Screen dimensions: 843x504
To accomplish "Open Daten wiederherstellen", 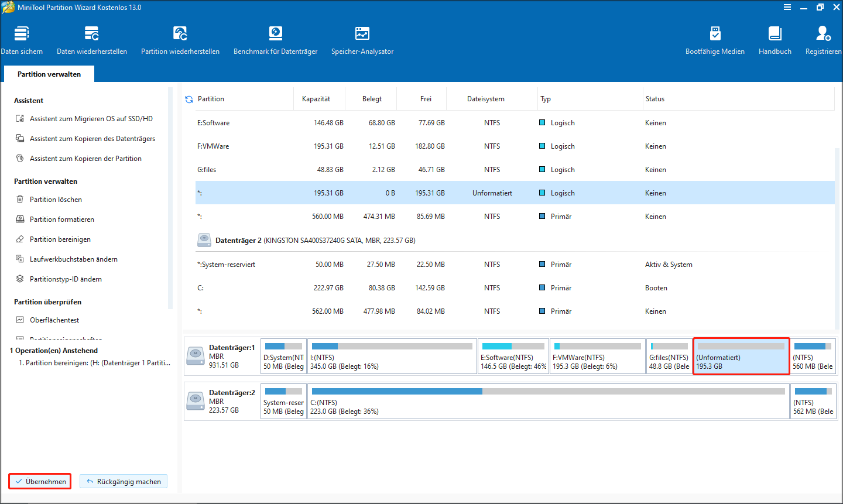I will pyautogui.click(x=91, y=38).
